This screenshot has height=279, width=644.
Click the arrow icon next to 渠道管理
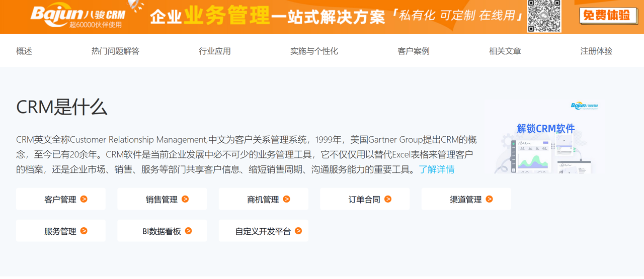tap(489, 199)
